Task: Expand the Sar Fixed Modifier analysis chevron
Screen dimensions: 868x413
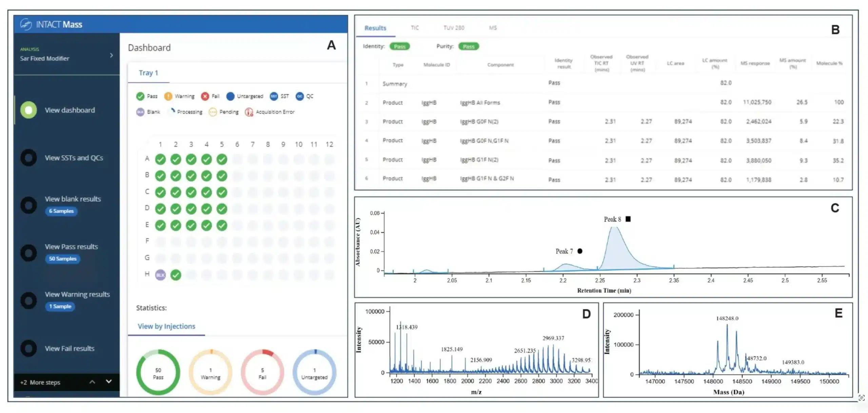Action: [x=111, y=55]
